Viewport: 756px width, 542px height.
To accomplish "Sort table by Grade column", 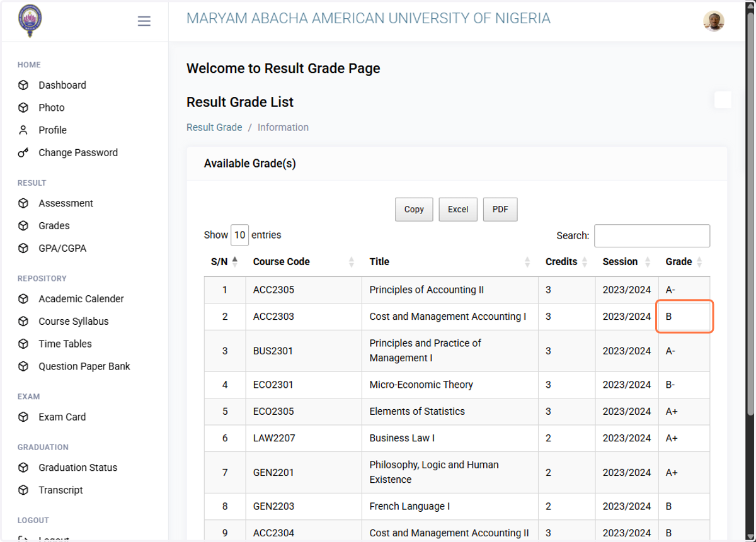I will (x=684, y=262).
